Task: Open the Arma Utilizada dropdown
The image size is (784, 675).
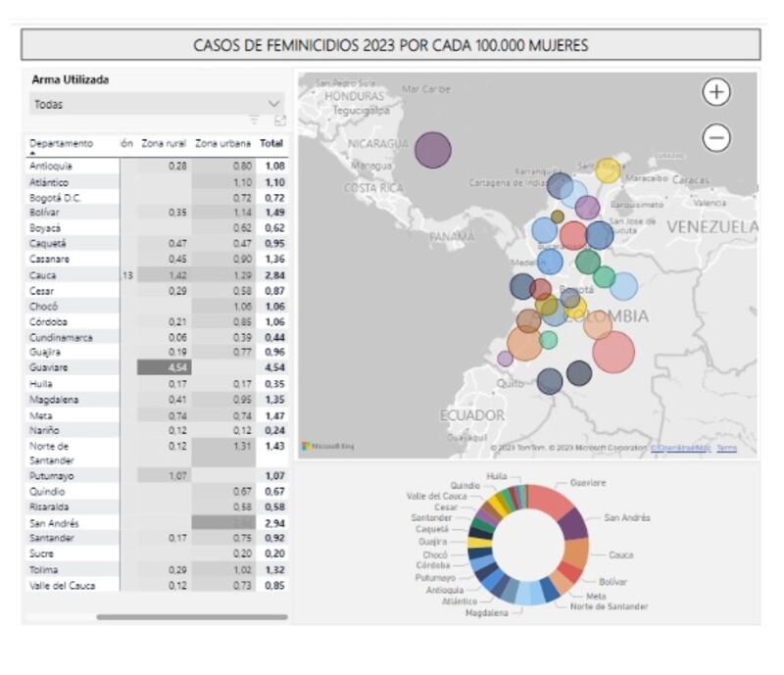Action: [x=157, y=104]
